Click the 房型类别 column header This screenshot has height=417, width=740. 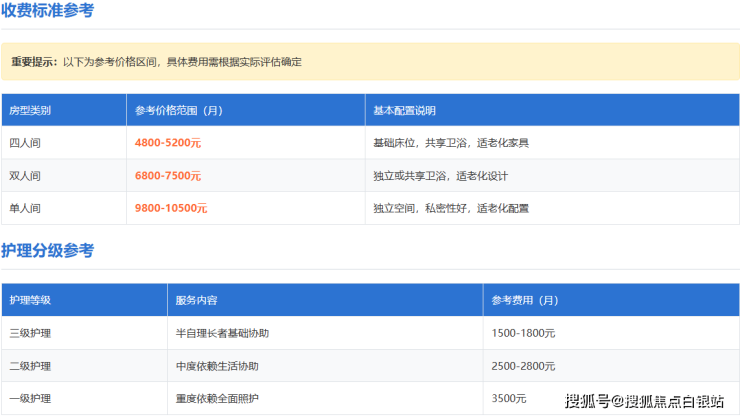(30, 110)
